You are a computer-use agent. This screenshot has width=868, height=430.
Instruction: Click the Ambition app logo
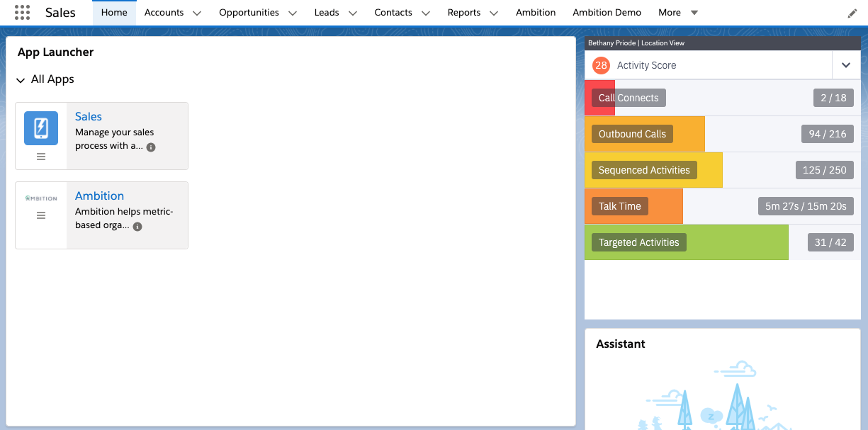click(40, 198)
